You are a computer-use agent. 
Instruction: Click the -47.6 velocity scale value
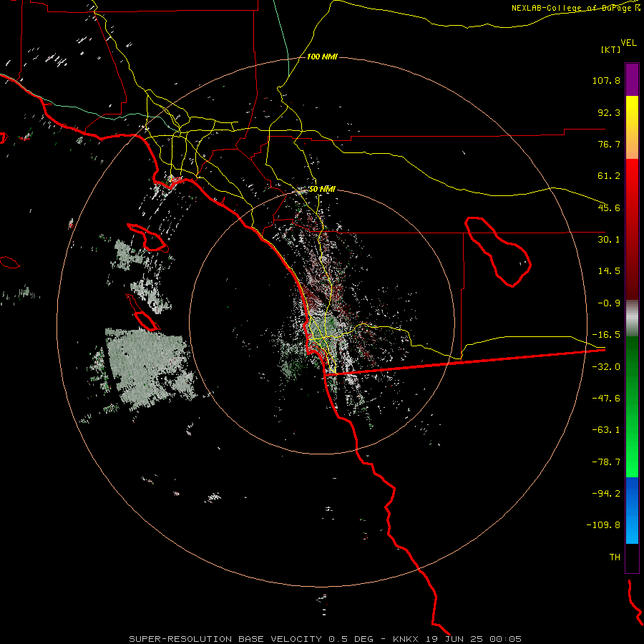click(x=606, y=399)
